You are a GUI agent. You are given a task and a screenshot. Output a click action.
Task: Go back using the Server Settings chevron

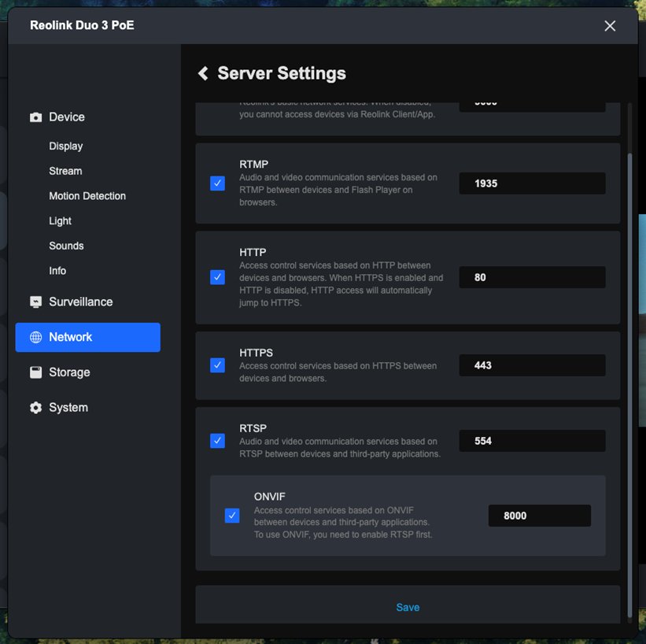pyautogui.click(x=203, y=73)
